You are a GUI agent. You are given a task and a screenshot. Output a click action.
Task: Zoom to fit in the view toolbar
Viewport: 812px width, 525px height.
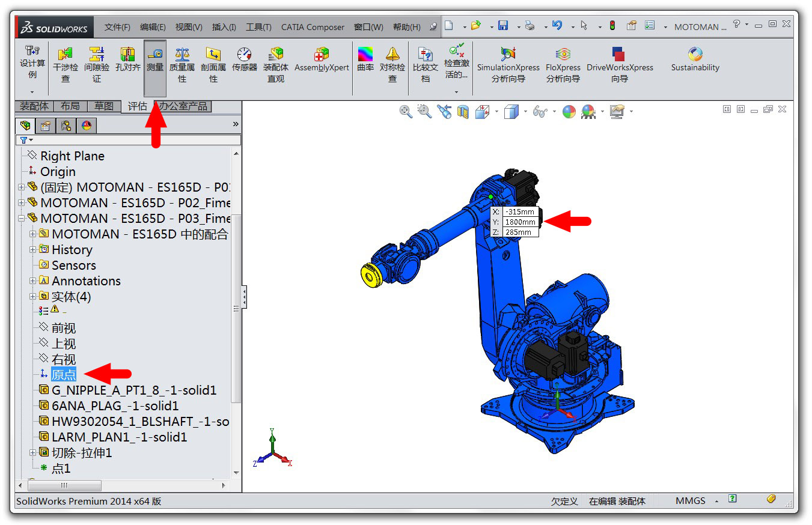tap(406, 111)
